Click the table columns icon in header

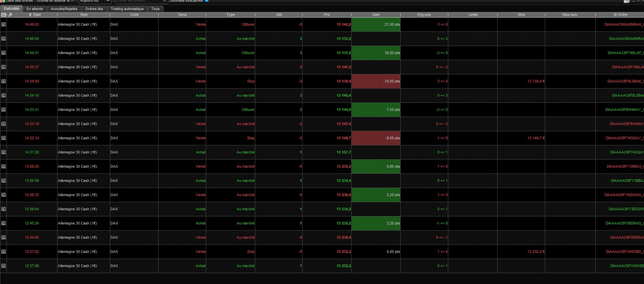(x=4, y=15)
